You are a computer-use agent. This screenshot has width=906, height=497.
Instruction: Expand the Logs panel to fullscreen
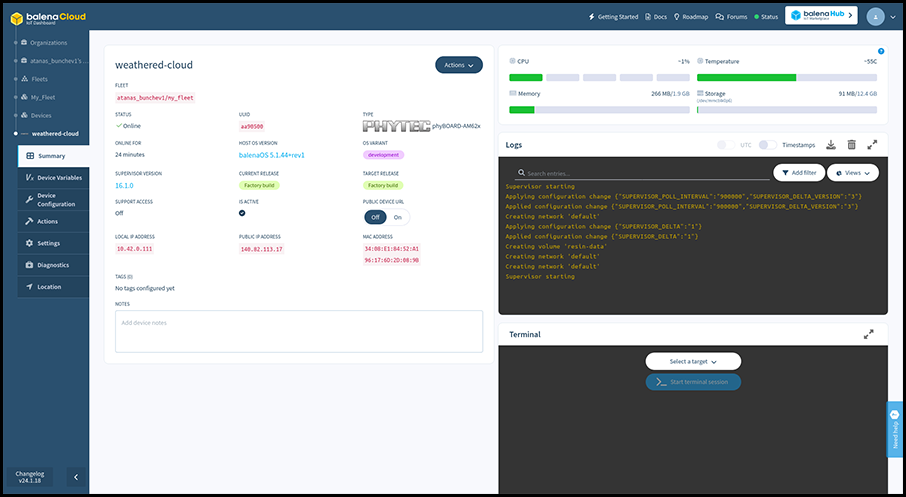[x=872, y=145]
